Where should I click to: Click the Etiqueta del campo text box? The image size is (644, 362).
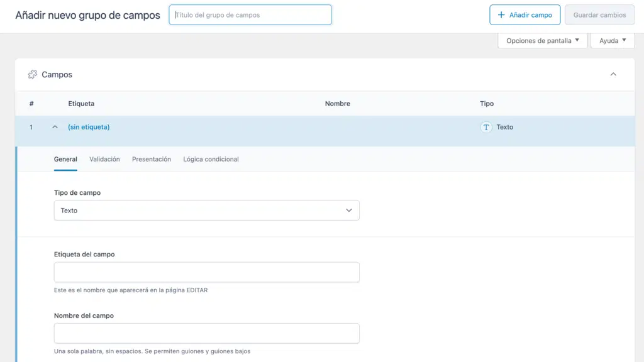point(206,272)
